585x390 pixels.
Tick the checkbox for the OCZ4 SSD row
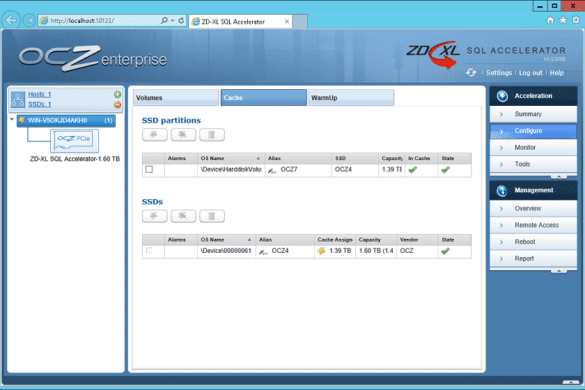click(x=149, y=251)
